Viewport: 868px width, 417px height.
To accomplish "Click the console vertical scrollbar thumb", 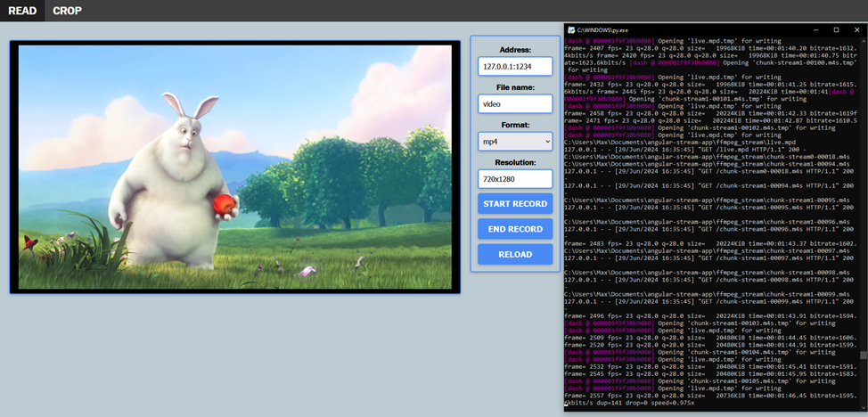I will pyautogui.click(x=863, y=355).
